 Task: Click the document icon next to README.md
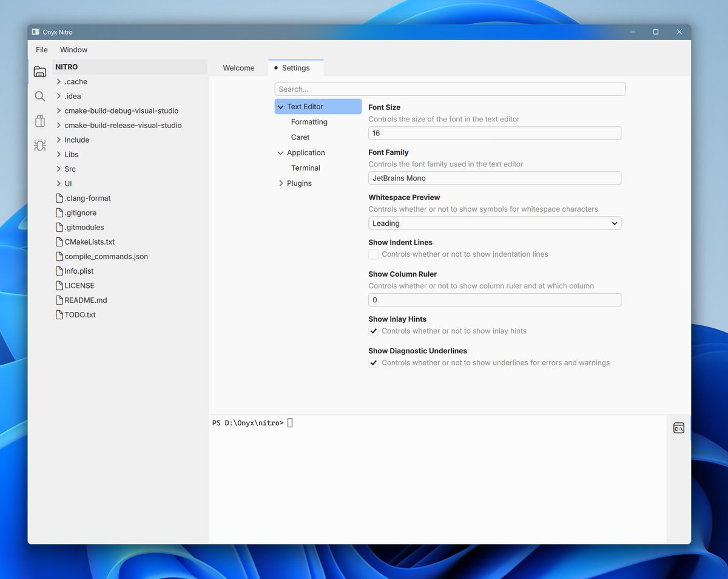click(x=58, y=300)
